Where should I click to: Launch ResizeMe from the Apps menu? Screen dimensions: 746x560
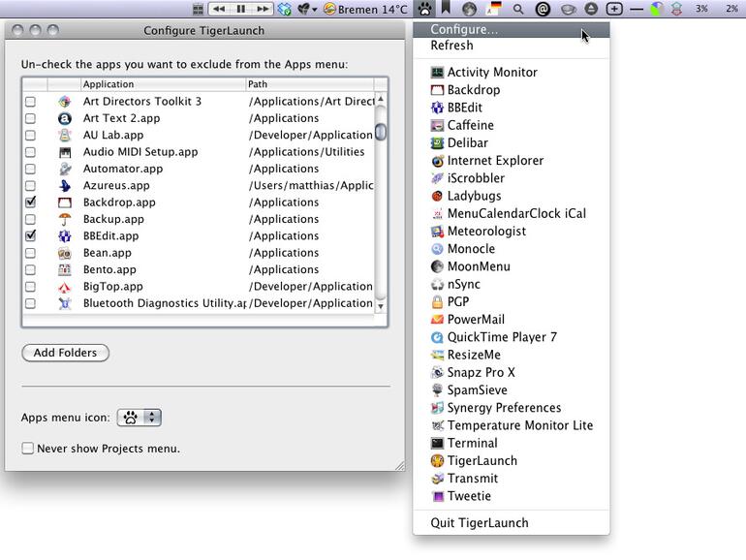(511, 355)
